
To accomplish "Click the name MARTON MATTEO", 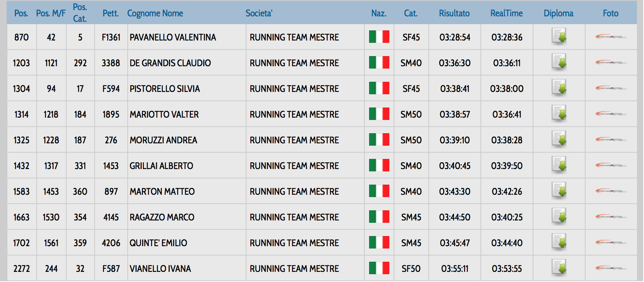I will pyautogui.click(x=162, y=192).
